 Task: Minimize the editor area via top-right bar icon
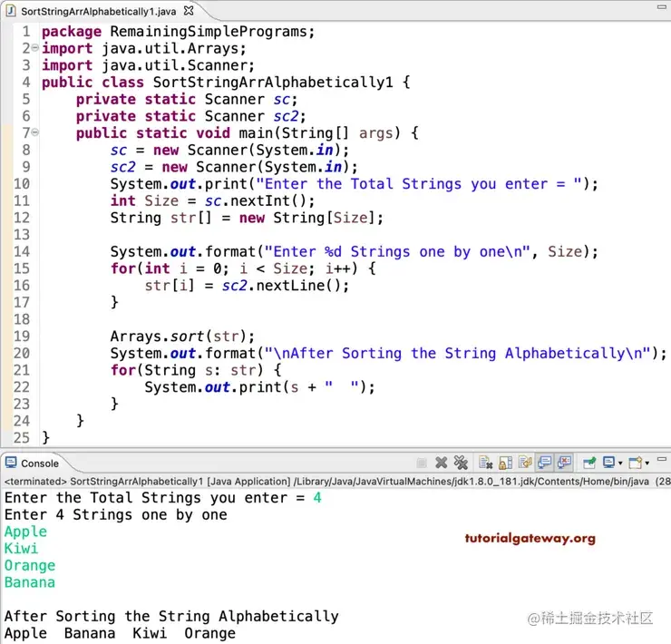point(662,7)
